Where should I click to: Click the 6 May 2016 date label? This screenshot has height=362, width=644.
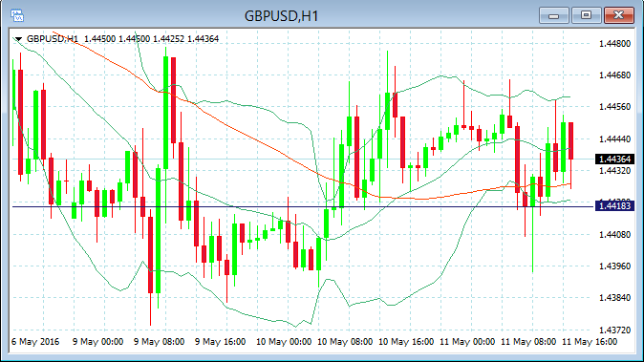pos(35,342)
